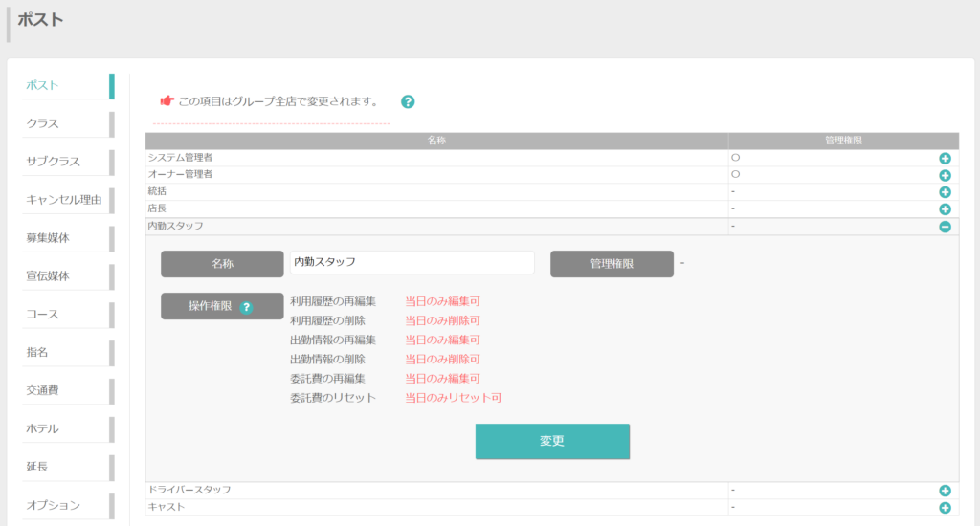Expand the システム管理者 row plus icon
The image size is (980, 526).
click(945, 159)
